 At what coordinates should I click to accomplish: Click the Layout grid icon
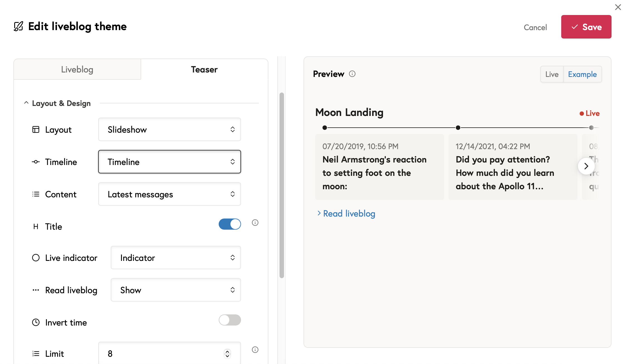pyautogui.click(x=36, y=130)
